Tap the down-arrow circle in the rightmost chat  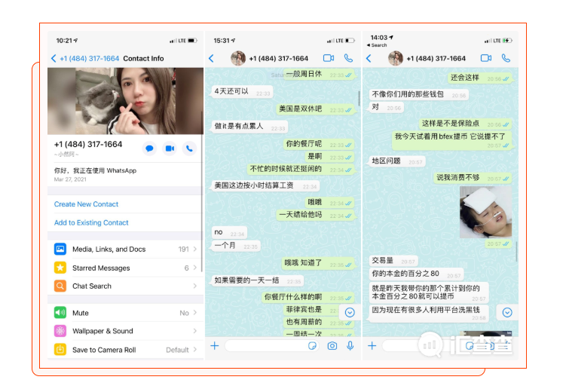point(507,312)
